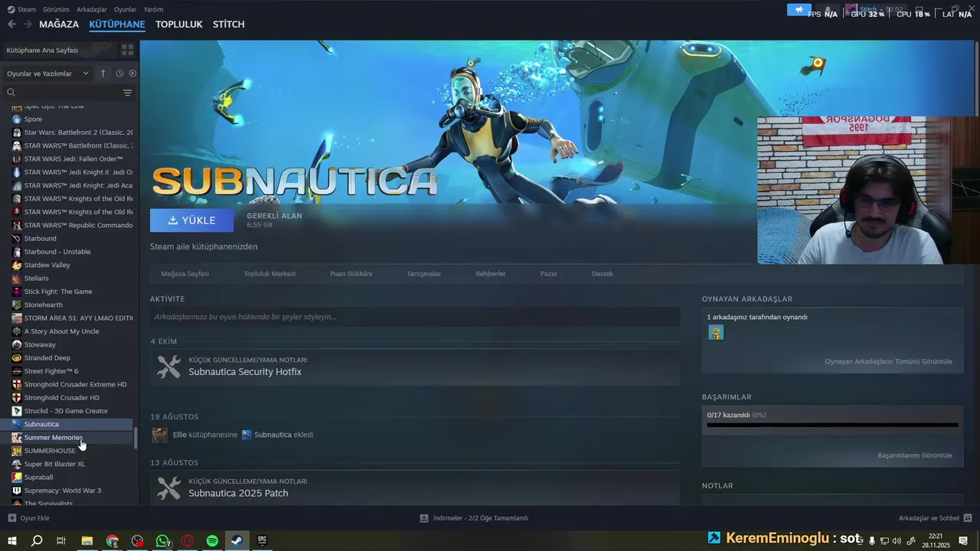Open WhatsApp from the taskbar
Image resolution: width=980 pixels, height=551 pixels.
coord(162,540)
